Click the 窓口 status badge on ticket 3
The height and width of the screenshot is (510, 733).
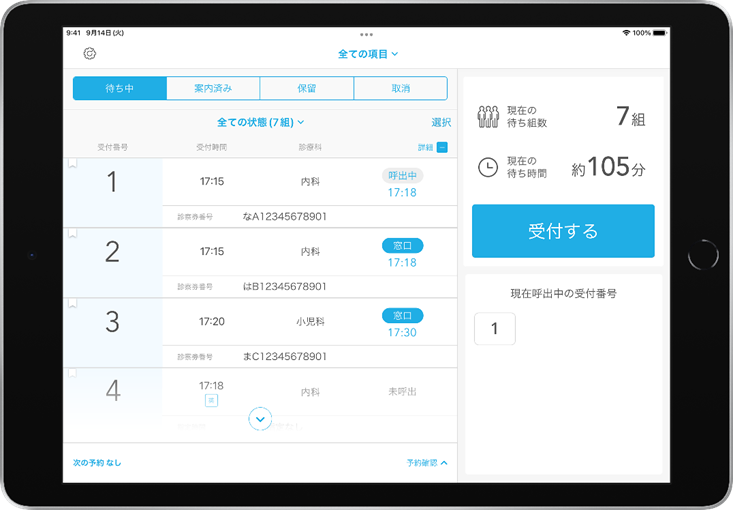pyautogui.click(x=402, y=316)
